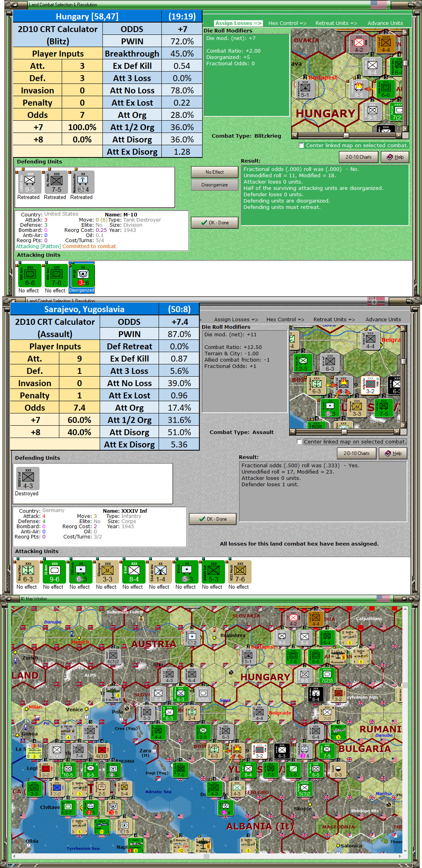Click Hungary minimap horizontal scrollbar thumb

click(346, 135)
